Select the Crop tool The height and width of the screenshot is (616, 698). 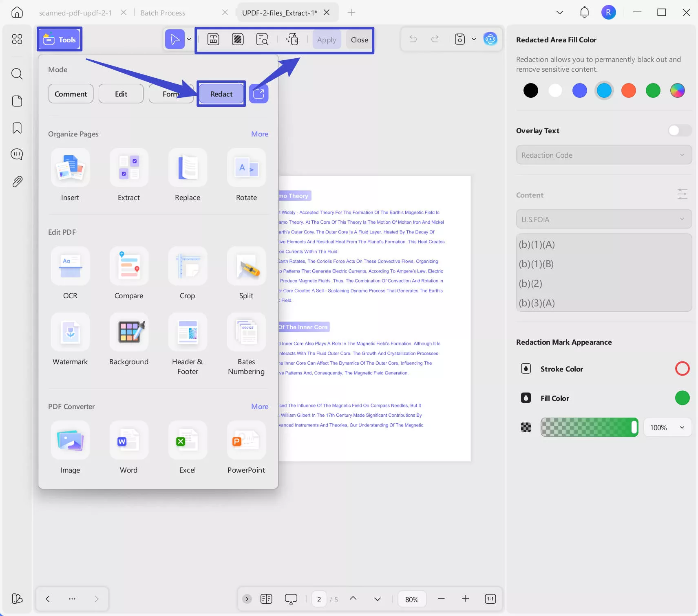coord(188,273)
